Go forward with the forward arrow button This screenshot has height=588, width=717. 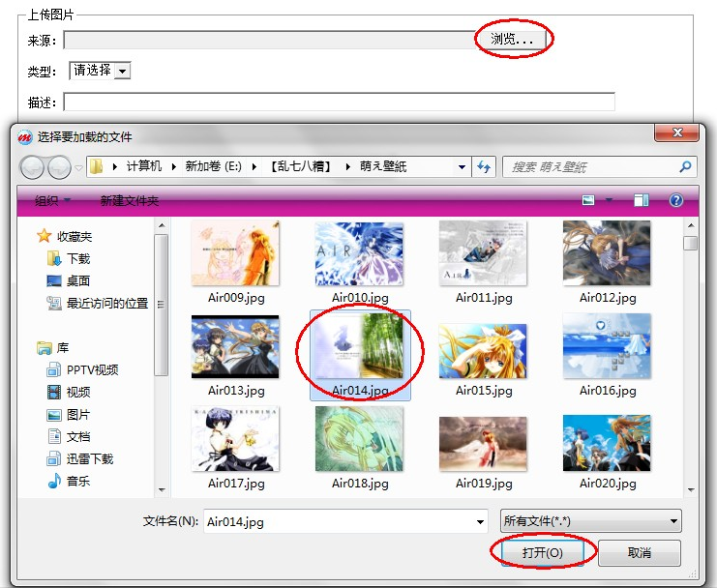tap(59, 167)
